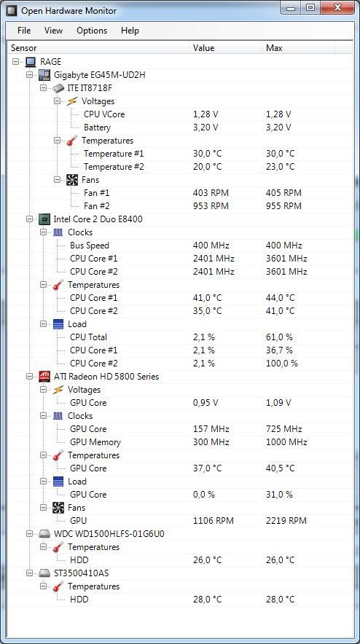Click the Open Hardware Monitor title bar icon
This screenshot has height=644, width=360.
[x=12, y=11]
